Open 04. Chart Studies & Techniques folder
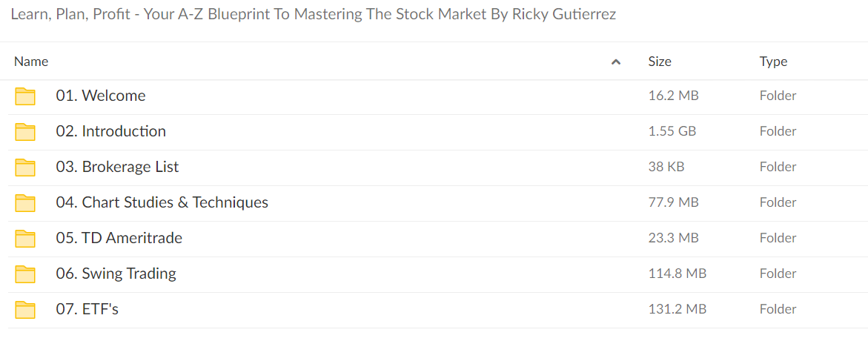 (162, 202)
